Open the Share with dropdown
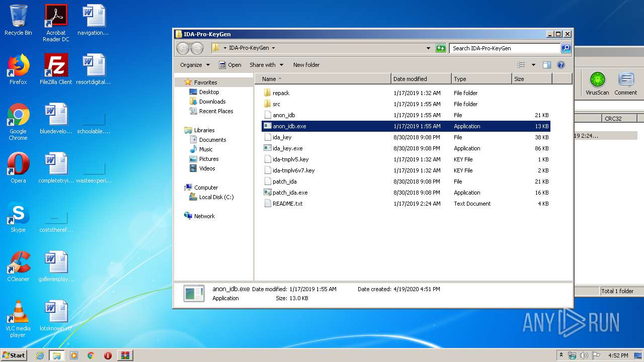Image resolution: width=644 pixels, height=362 pixels. pos(266,65)
